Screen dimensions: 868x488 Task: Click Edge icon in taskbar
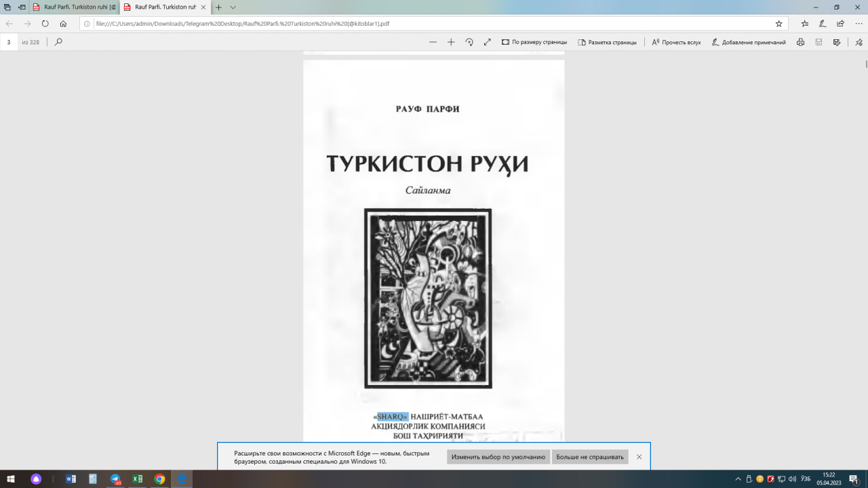(182, 479)
